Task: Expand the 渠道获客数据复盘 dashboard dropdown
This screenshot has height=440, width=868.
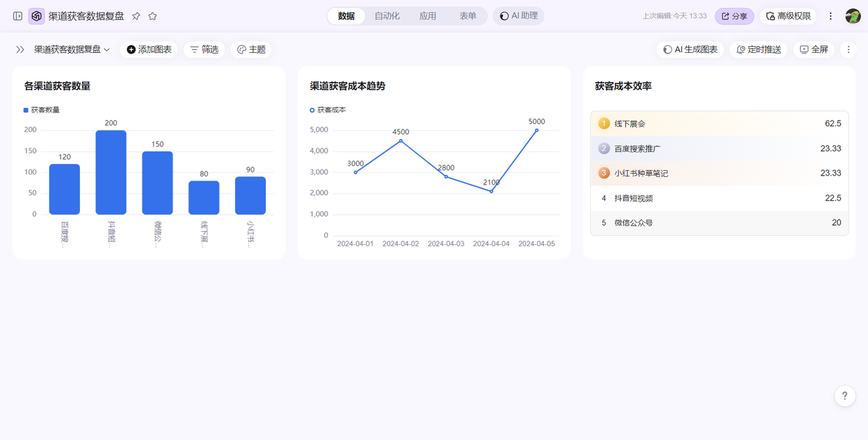Action: click(x=72, y=49)
